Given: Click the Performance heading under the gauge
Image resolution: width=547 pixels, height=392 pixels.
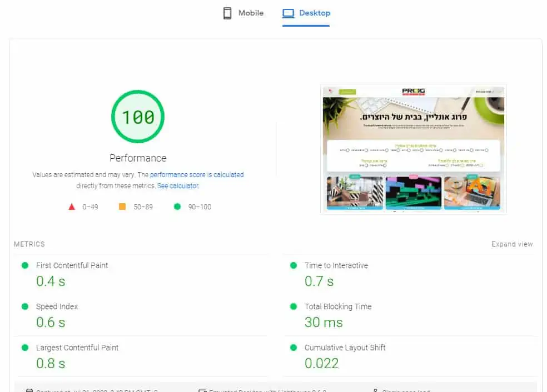Looking at the screenshot, I should pyautogui.click(x=138, y=158).
